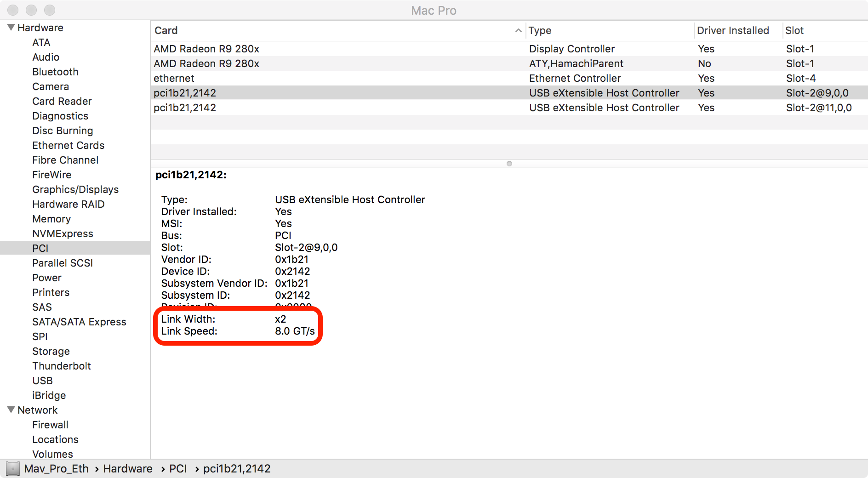Go to Mav_Pro_Eth in the path bar
Screen dimensions: 868x478
point(56,469)
